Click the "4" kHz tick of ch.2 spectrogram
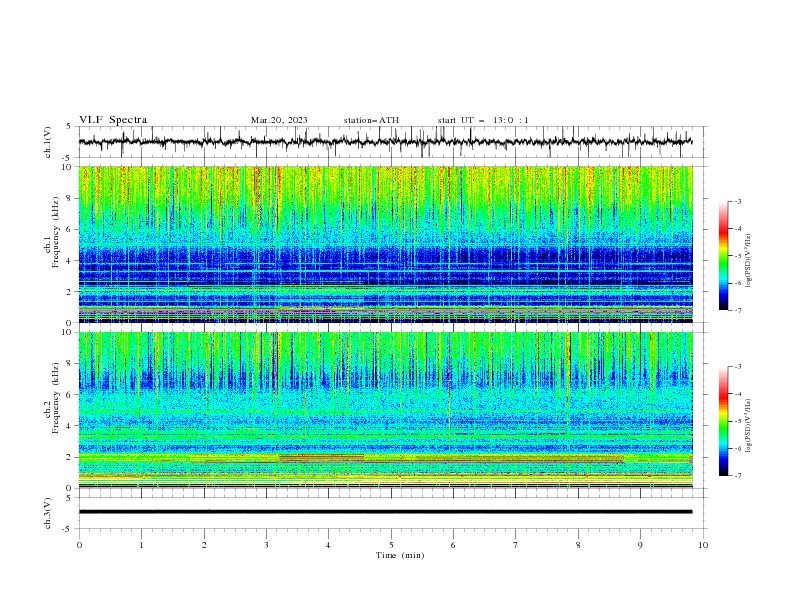This screenshot has width=792, height=612. pos(70,426)
